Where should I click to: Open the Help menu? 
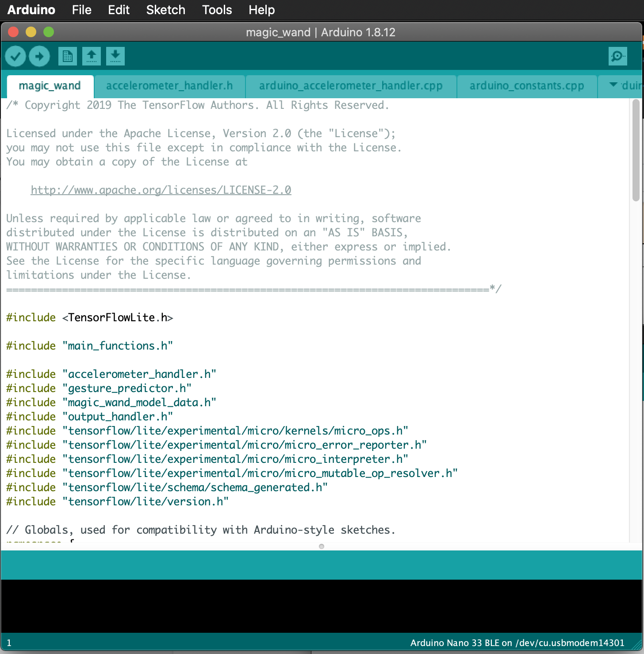coord(261,10)
